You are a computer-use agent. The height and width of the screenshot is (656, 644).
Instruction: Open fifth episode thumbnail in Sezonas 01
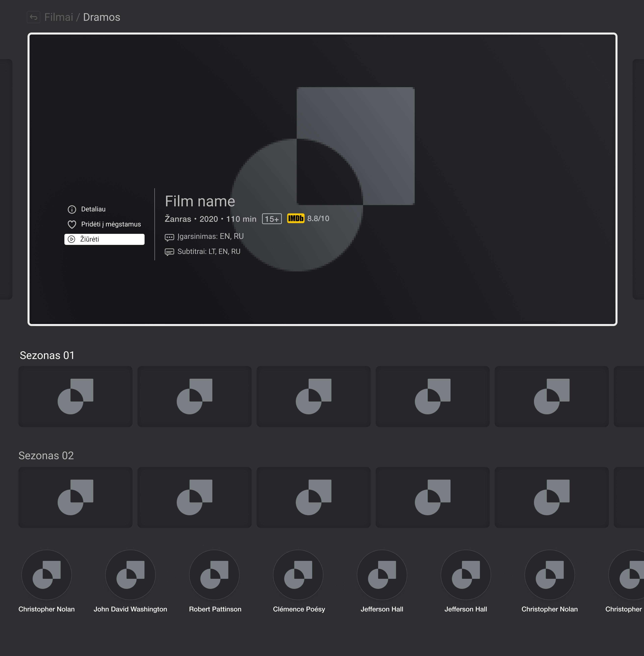(552, 396)
